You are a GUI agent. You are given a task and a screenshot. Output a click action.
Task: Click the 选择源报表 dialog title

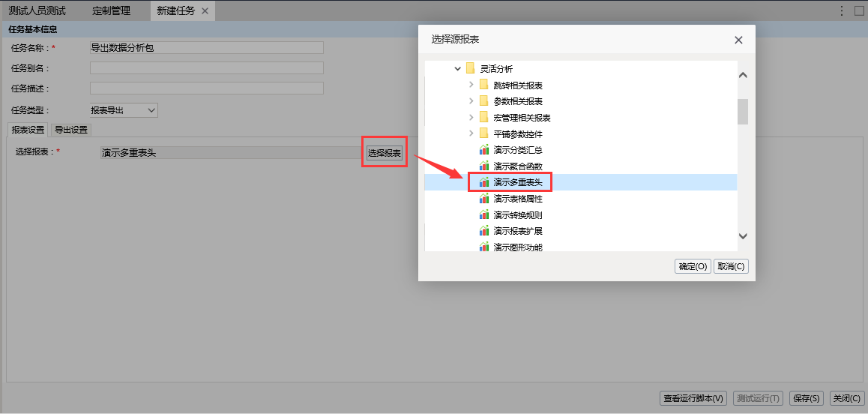455,39
